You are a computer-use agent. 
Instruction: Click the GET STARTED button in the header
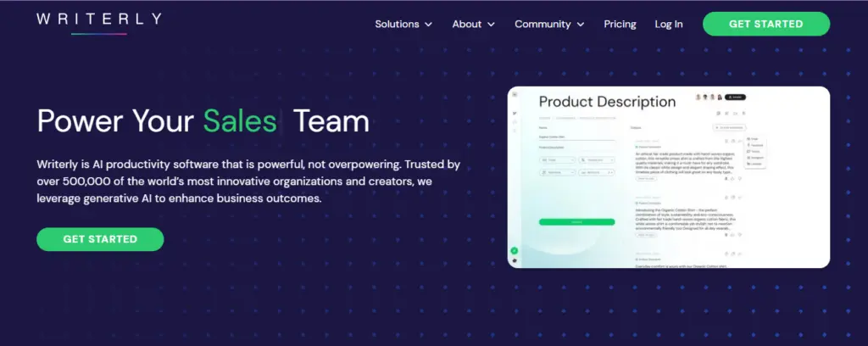[x=766, y=24]
